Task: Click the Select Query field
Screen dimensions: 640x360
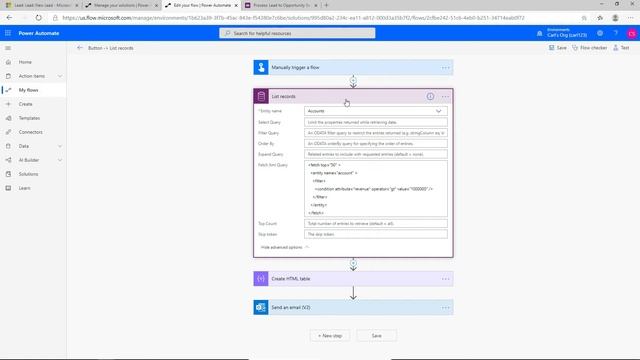Action: click(376, 122)
